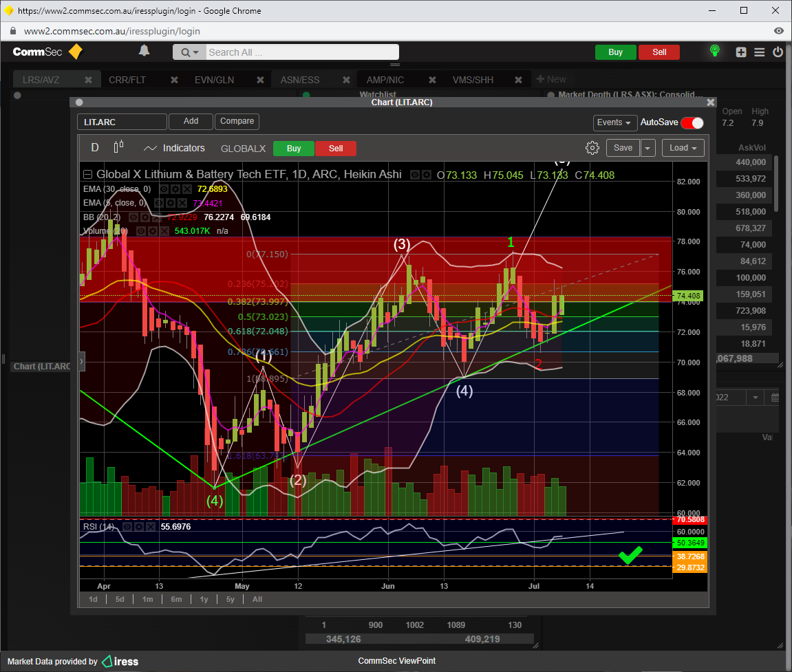The image size is (792, 672).
Task: Open settings gear for RSI indicator
Action: pos(139,527)
